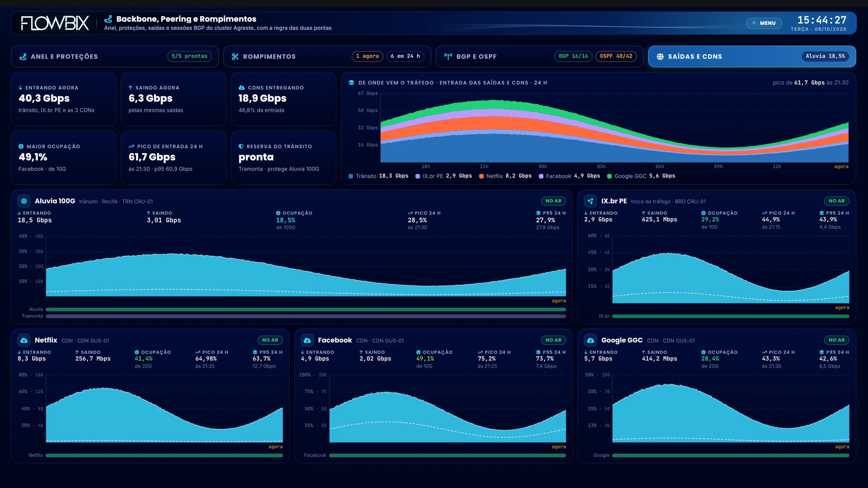The height and width of the screenshot is (488, 868).
Task: Click the Netflix cloud icon
Action: pos(24,340)
